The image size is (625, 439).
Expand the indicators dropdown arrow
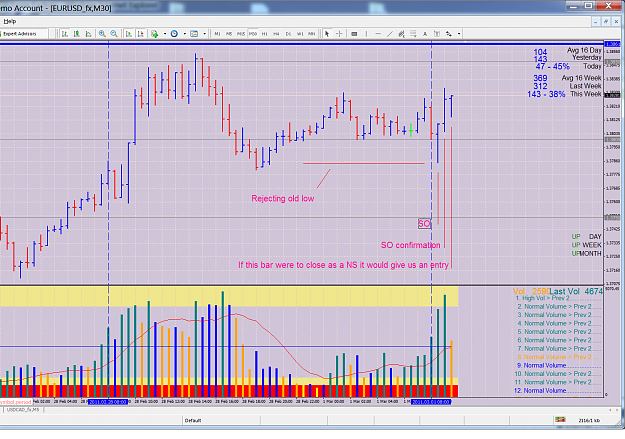tap(165, 34)
